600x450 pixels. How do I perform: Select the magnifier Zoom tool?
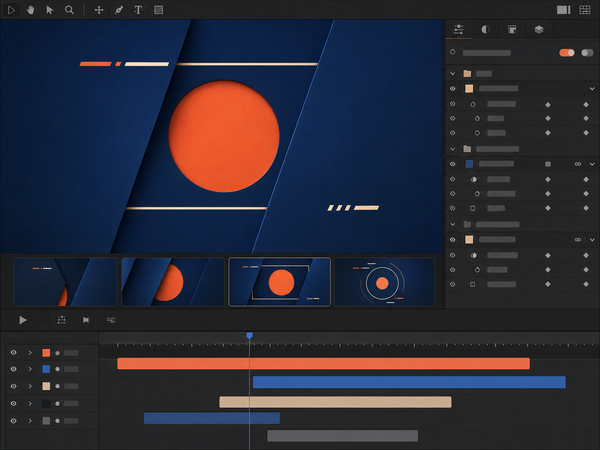pos(69,10)
